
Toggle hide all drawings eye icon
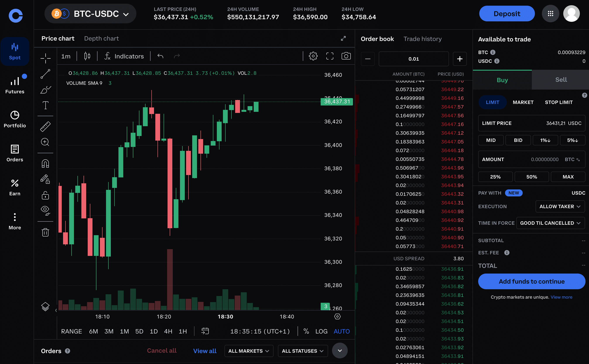coord(45,210)
